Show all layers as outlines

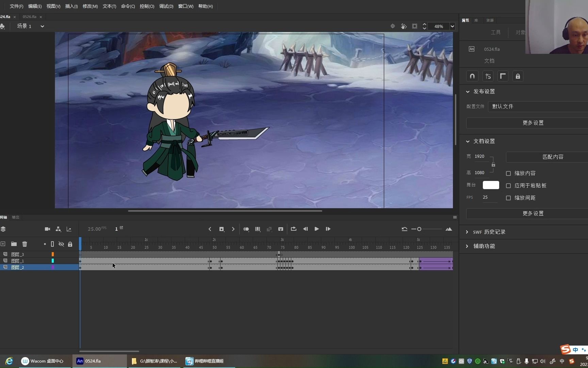click(x=52, y=244)
